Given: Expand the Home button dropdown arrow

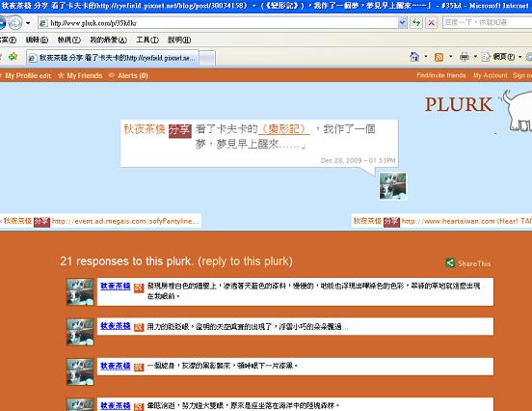Looking at the screenshot, I should pyautogui.click(x=426, y=57).
